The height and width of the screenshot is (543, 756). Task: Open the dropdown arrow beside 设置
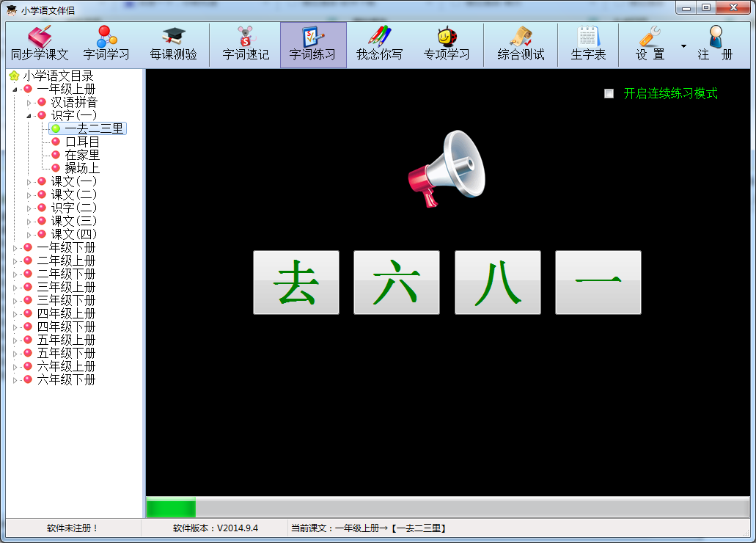[x=683, y=46]
